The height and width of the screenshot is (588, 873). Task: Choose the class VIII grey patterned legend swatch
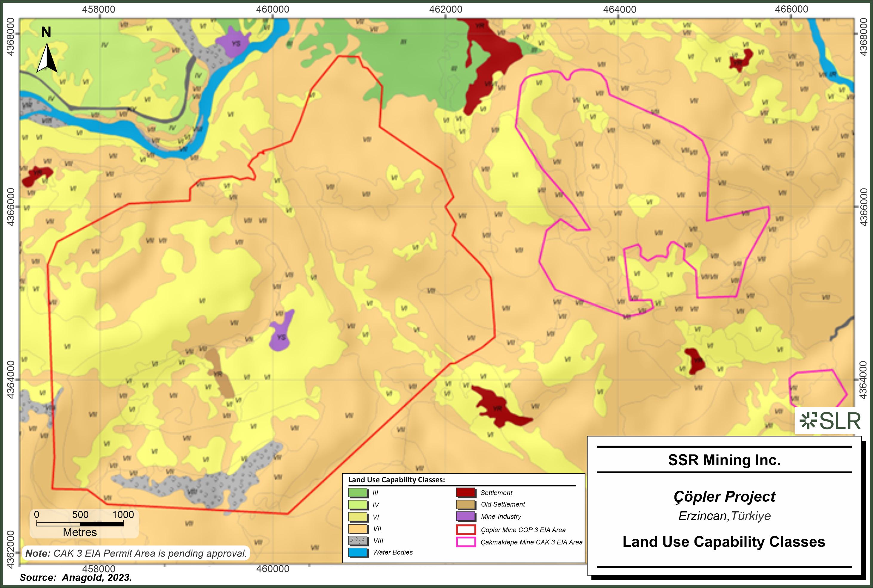358,541
